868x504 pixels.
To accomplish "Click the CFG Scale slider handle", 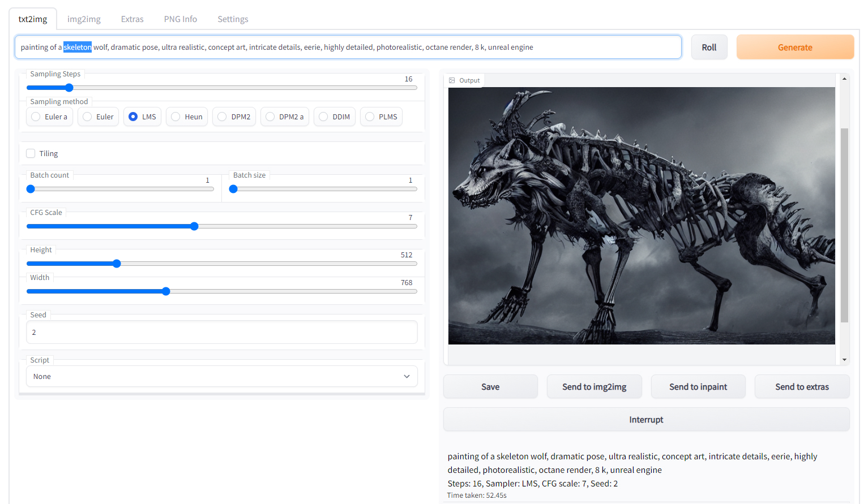I will click(x=194, y=226).
